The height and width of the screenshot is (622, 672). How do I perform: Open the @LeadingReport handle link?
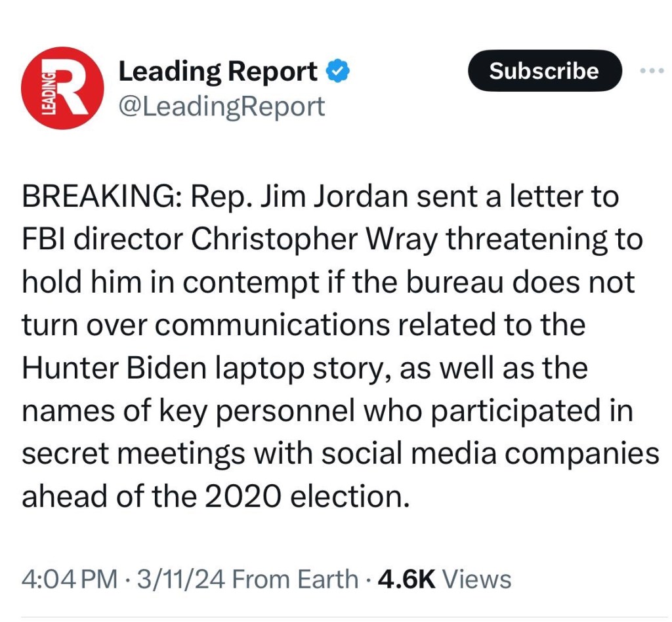coord(221,106)
